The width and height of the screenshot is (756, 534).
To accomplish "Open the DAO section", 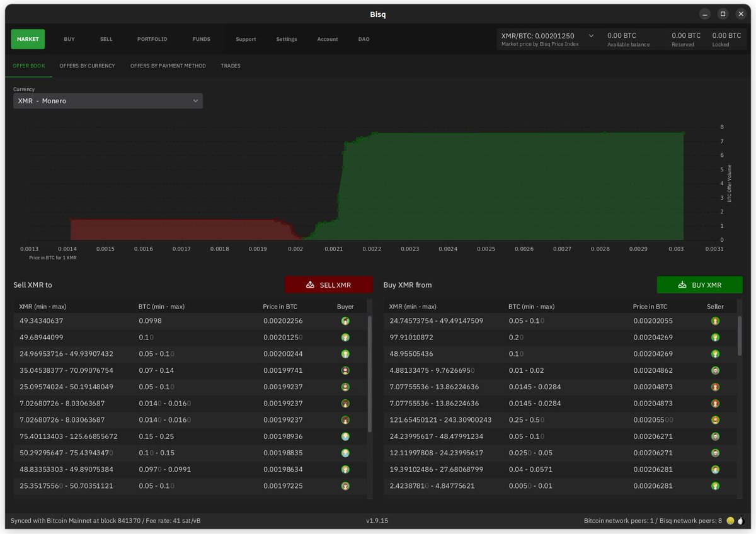I will 364,39.
